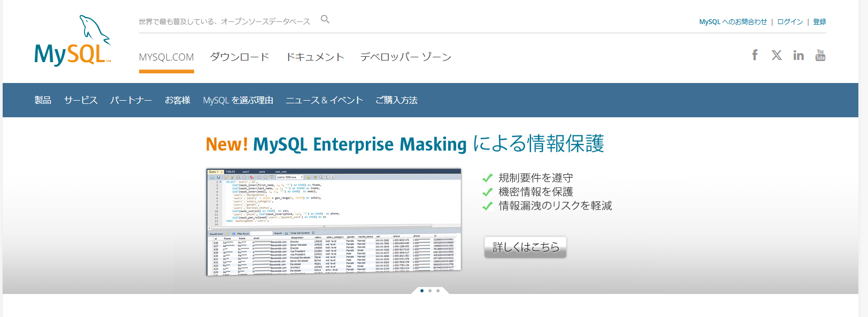Click 情報漏洩のリスクを軽減 text
868x317 pixels.
pos(555,206)
